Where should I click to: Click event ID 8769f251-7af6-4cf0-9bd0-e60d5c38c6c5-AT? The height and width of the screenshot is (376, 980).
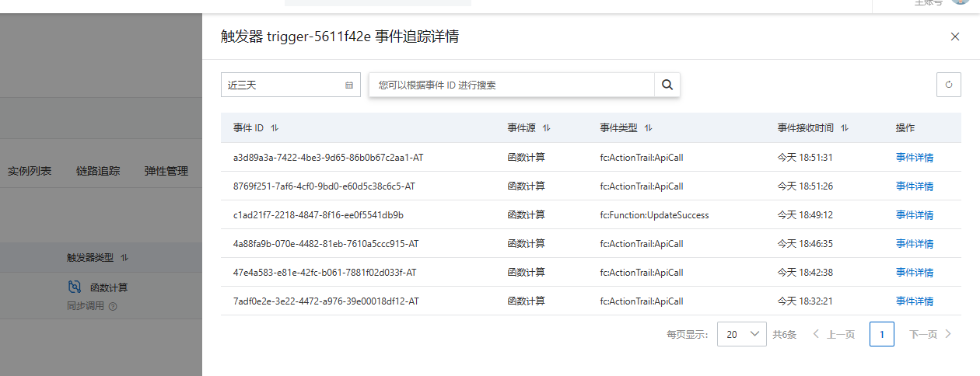(324, 186)
